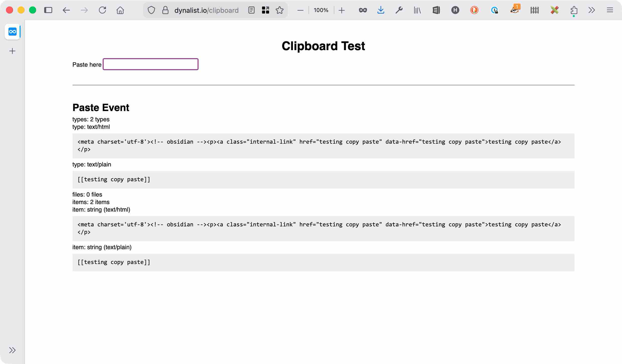Bookmark this page with the star
This screenshot has height=364, width=622.
(279, 10)
